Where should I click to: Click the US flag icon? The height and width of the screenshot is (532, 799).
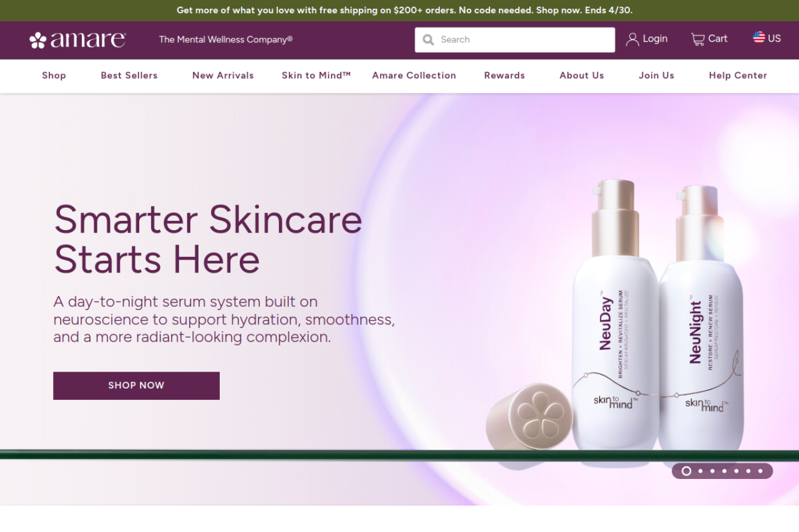[759, 37]
